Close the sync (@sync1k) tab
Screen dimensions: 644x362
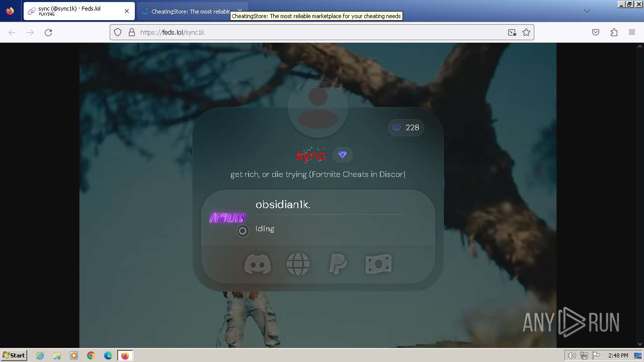tap(127, 11)
